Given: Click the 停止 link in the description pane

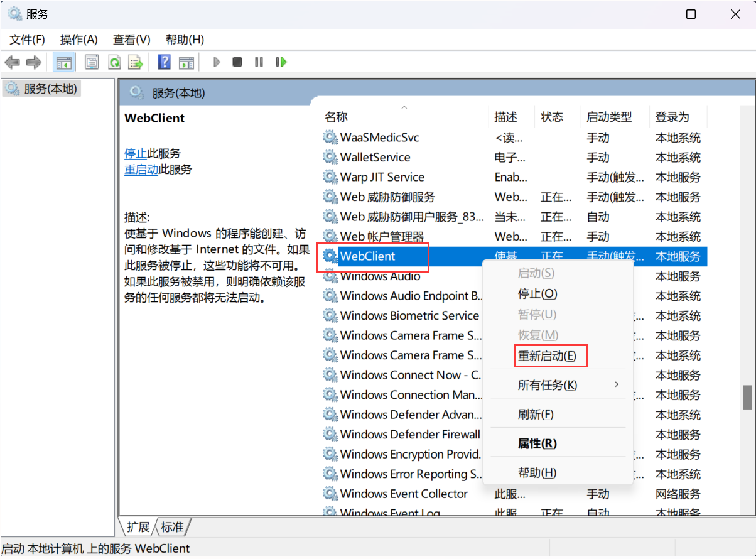Looking at the screenshot, I should [x=136, y=153].
